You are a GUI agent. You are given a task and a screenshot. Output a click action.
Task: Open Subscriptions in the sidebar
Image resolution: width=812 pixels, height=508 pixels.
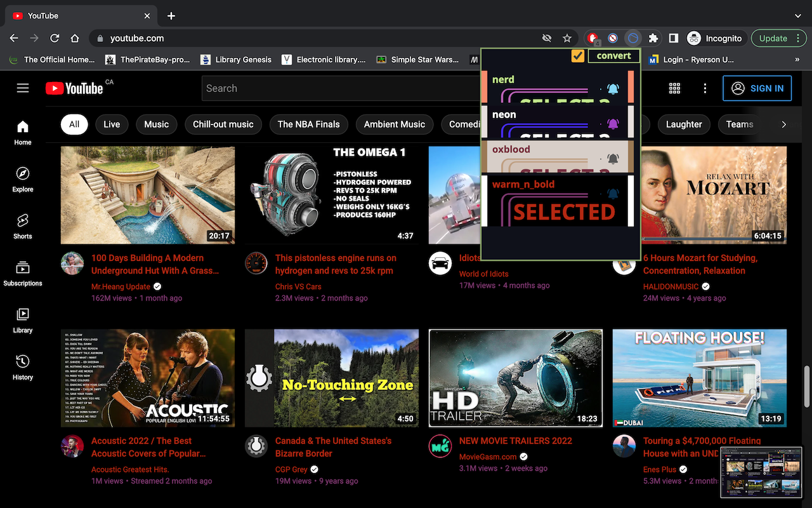23,274
